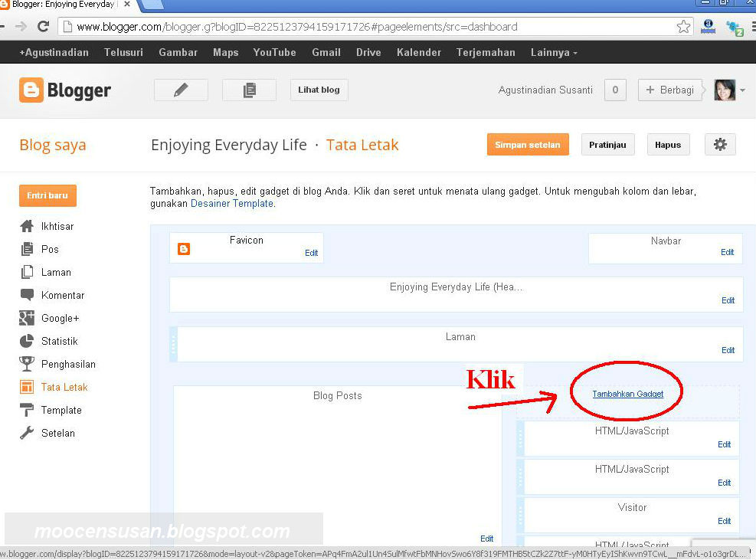Image resolution: width=756 pixels, height=560 pixels.
Task: Click the user profile avatar photo
Action: (725, 90)
